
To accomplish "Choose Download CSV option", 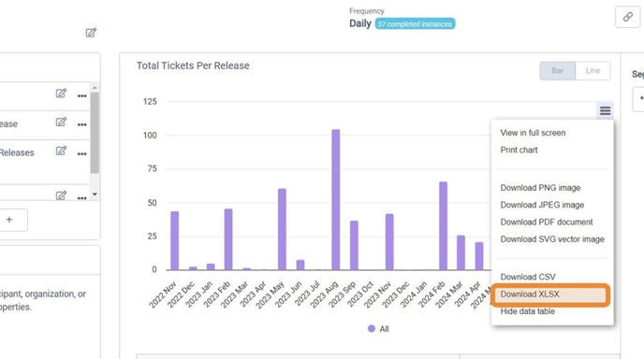I will click(528, 278).
